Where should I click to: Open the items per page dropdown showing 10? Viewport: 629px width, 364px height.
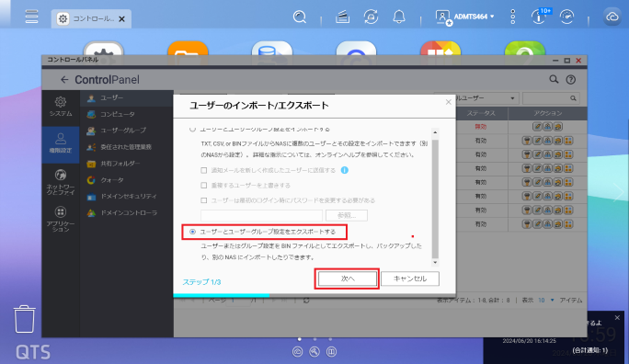(x=546, y=301)
